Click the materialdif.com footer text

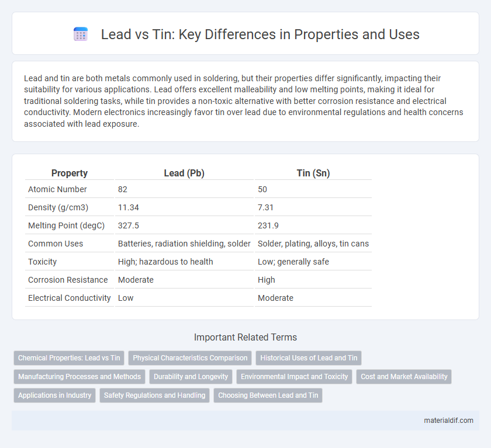pos(448,421)
